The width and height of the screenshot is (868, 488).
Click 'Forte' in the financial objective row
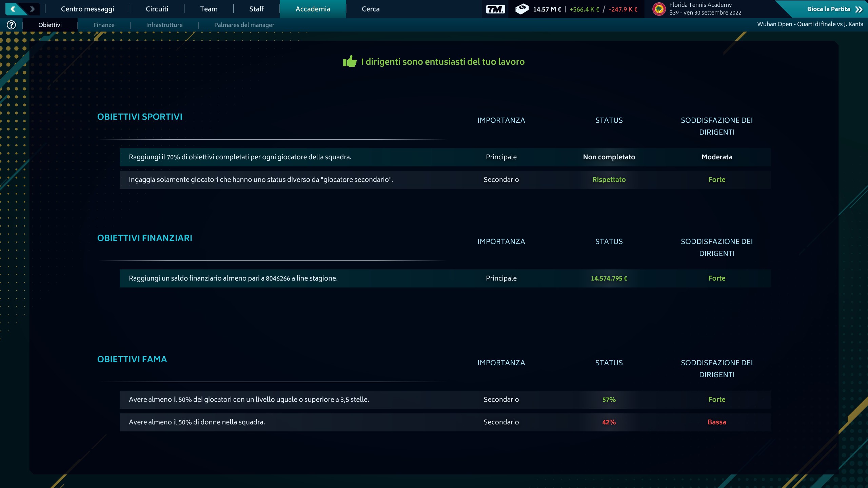pyautogui.click(x=717, y=278)
